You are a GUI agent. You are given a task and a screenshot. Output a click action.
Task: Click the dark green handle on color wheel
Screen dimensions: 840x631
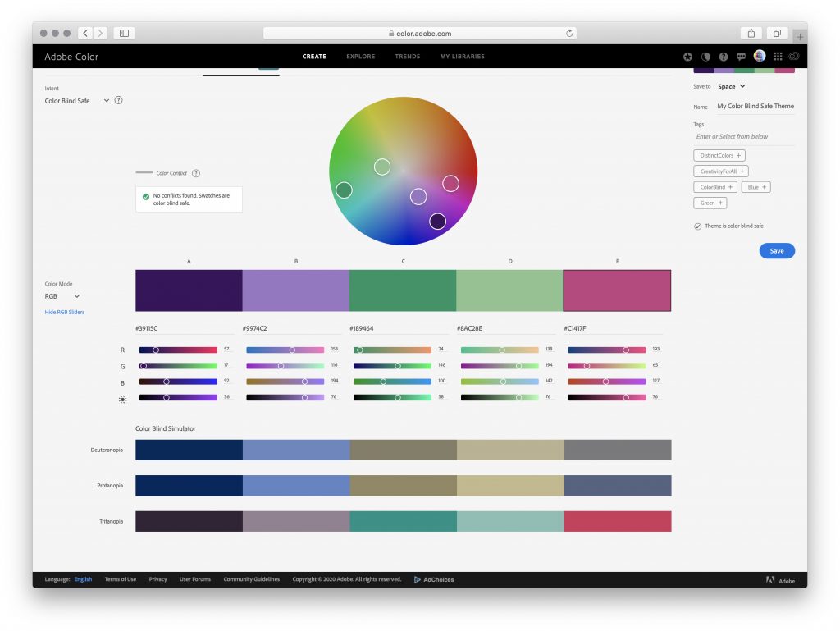tap(344, 190)
